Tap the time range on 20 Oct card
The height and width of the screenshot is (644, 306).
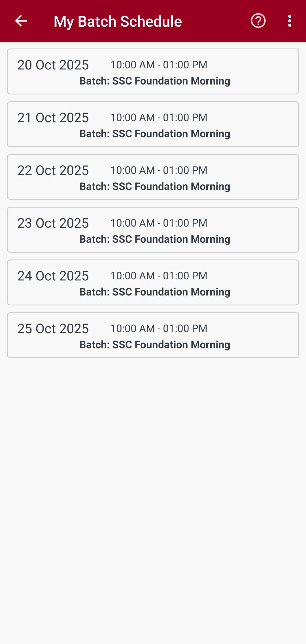pos(159,65)
